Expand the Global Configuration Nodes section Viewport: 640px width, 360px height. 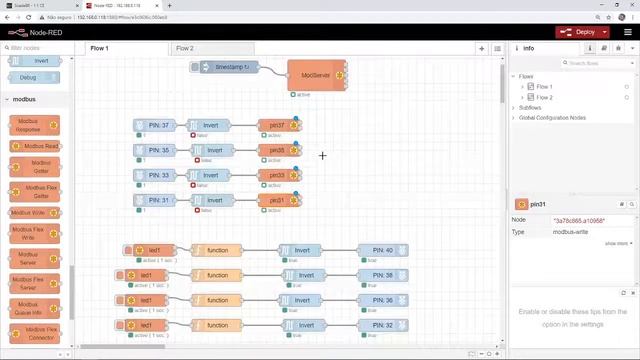513,118
